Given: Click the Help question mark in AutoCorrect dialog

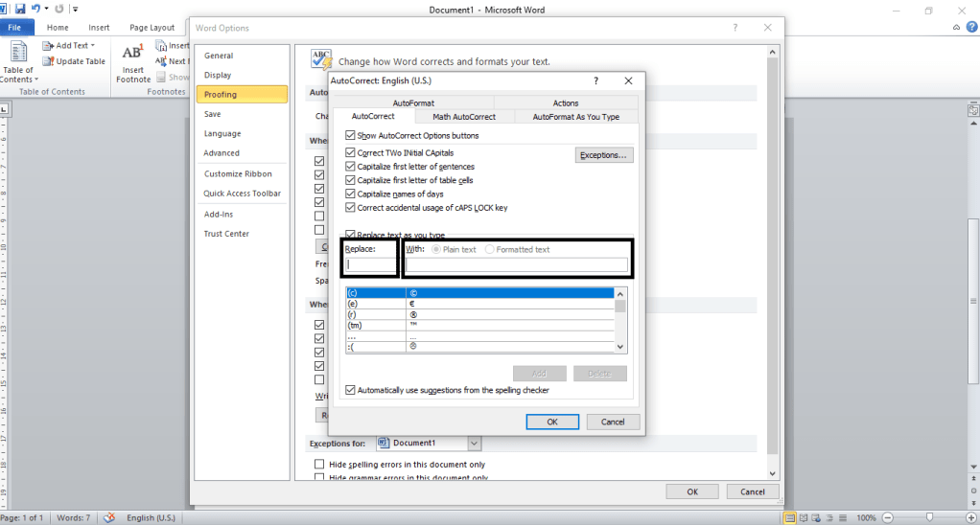Looking at the screenshot, I should click(x=596, y=81).
